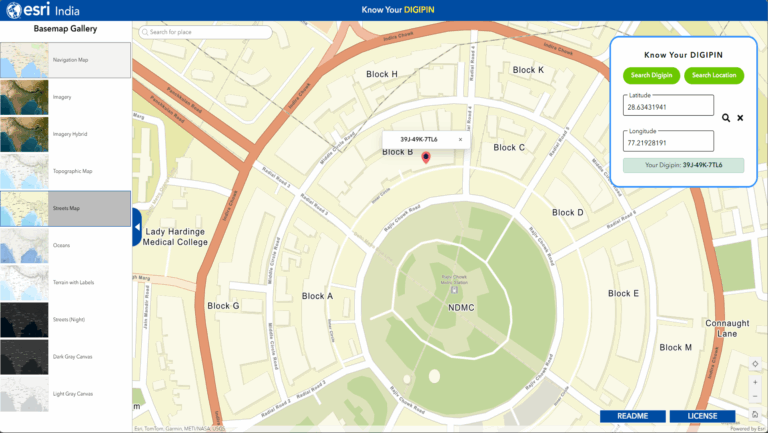Viewport: 768px width, 433px height.
Task: Click the Block H map label
Action: (x=382, y=74)
